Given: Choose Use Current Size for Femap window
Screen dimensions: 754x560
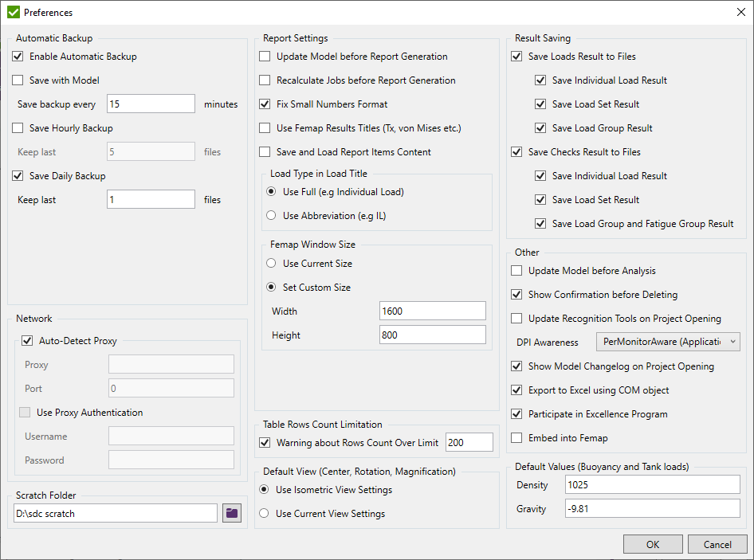Looking at the screenshot, I should click(270, 264).
